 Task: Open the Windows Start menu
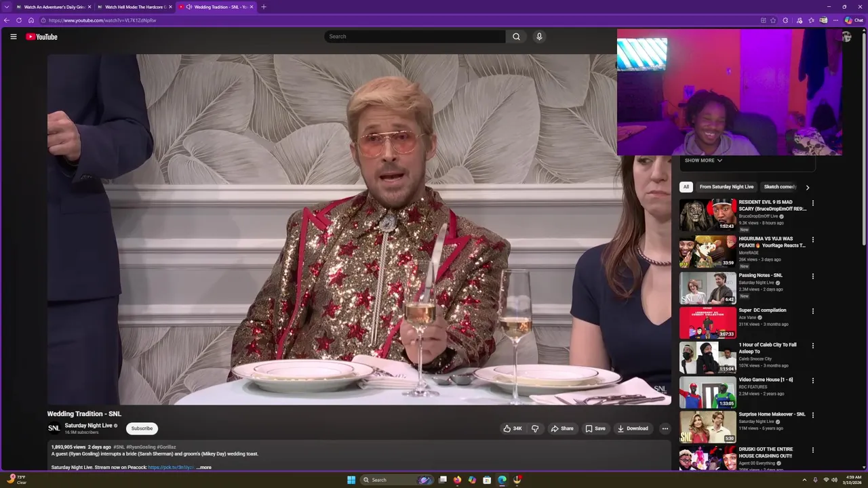pos(351,480)
